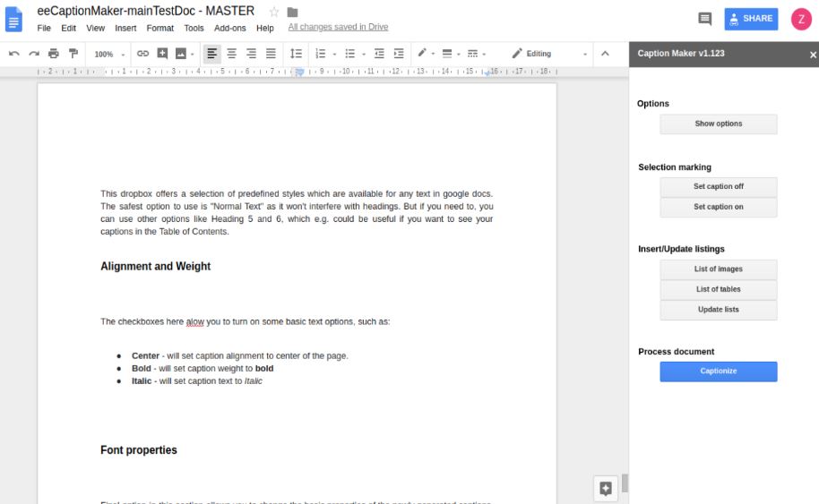Click the Update lists button
The image size is (819, 504).
click(x=718, y=310)
